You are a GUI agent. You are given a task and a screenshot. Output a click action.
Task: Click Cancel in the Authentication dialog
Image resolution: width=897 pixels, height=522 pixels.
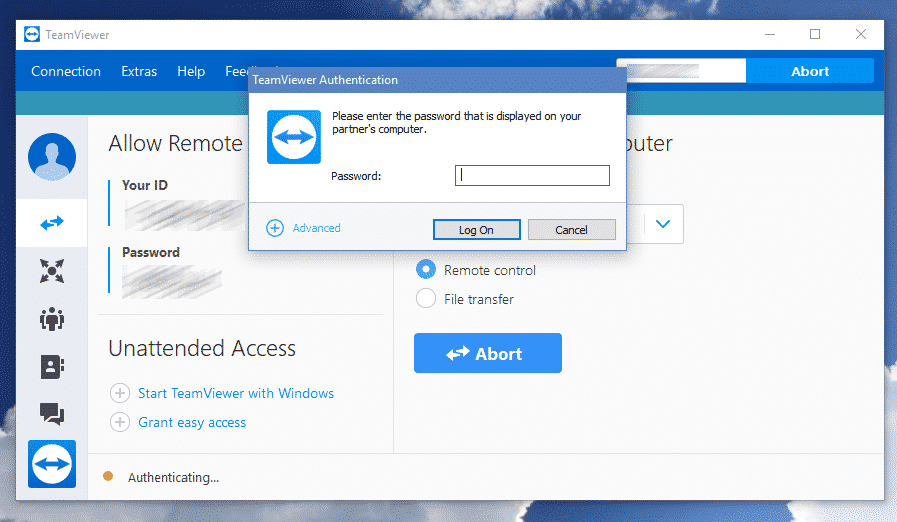pyautogui.click(x=571, y=230)
